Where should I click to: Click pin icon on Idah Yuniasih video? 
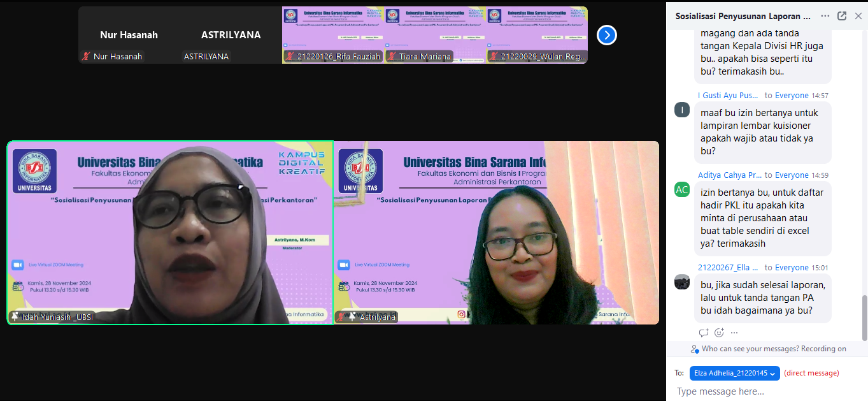15,316
